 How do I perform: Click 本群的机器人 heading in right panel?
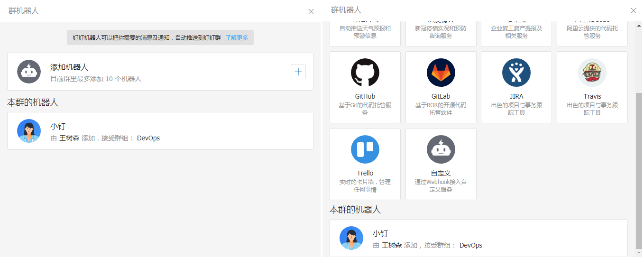(x=355, y=210)
